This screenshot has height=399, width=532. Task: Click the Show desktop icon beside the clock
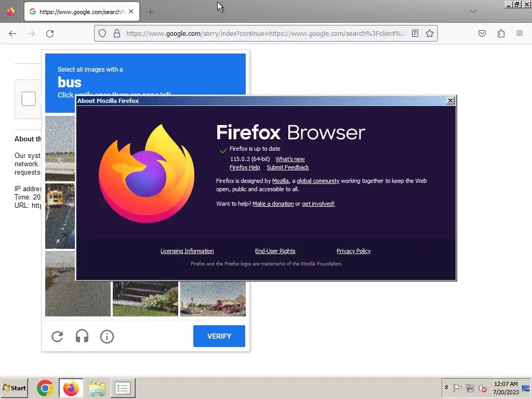tap(526, 388)
